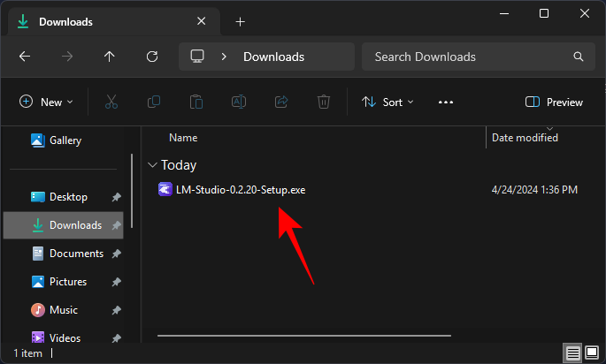This screenshot has width=606, height=364.
Task: Click the pin icon beside Documents
Action: (116, 254)
